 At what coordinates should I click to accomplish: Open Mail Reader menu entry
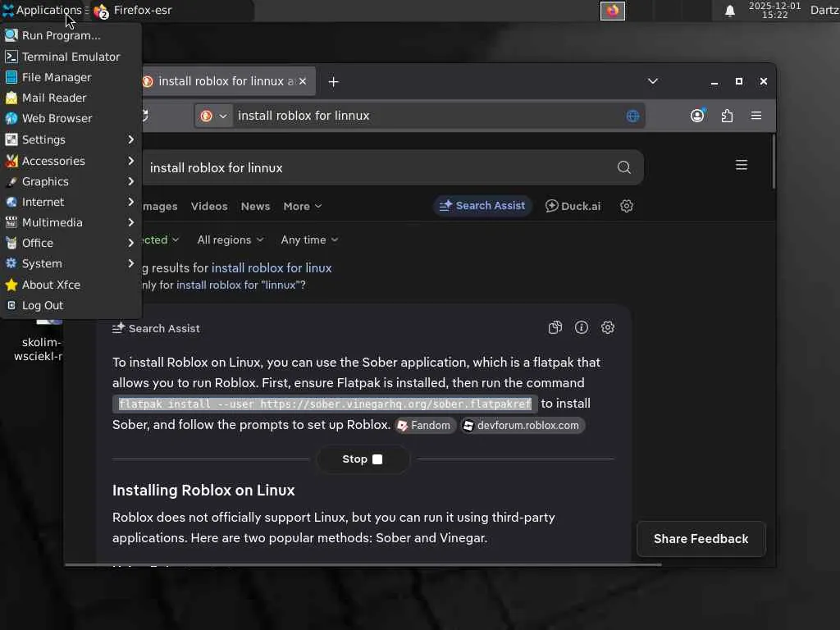pyautogui.click(x=71, y=98)
